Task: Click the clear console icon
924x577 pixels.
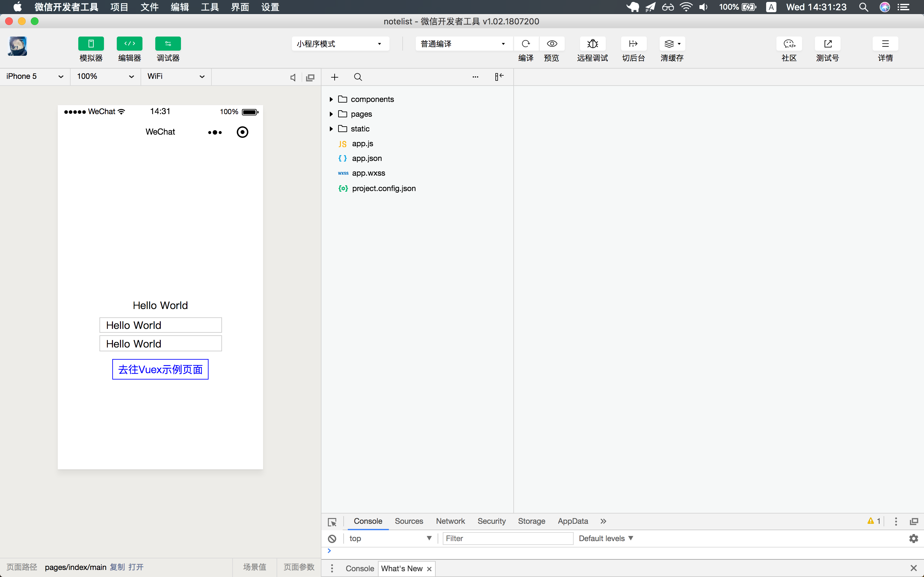Action: (x=332, y=539)
